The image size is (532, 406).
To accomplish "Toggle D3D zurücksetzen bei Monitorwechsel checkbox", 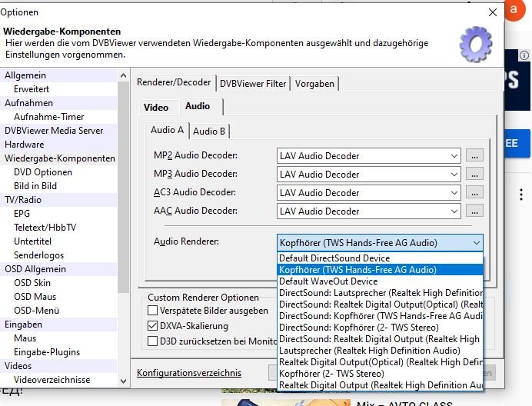I will pyautogui.click(x=153, y=341).
